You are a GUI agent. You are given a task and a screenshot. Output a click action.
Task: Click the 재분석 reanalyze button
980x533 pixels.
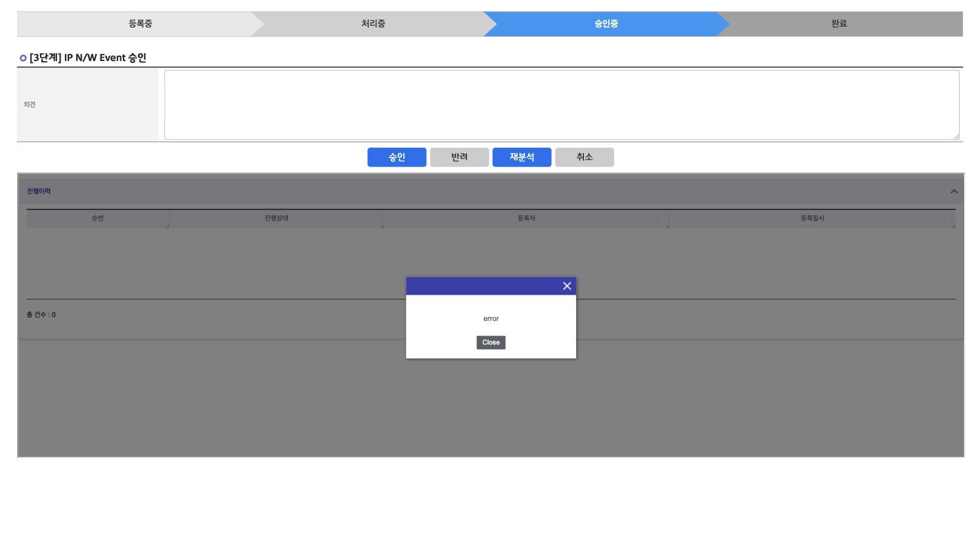tap(522, 158)
